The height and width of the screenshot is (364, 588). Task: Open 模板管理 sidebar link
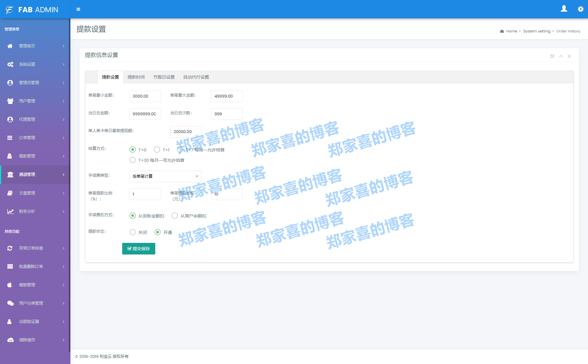(35, 285)
